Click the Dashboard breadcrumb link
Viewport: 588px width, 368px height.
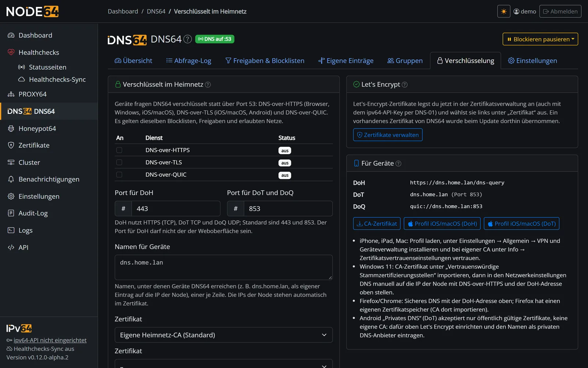click(x=123, y=11)
